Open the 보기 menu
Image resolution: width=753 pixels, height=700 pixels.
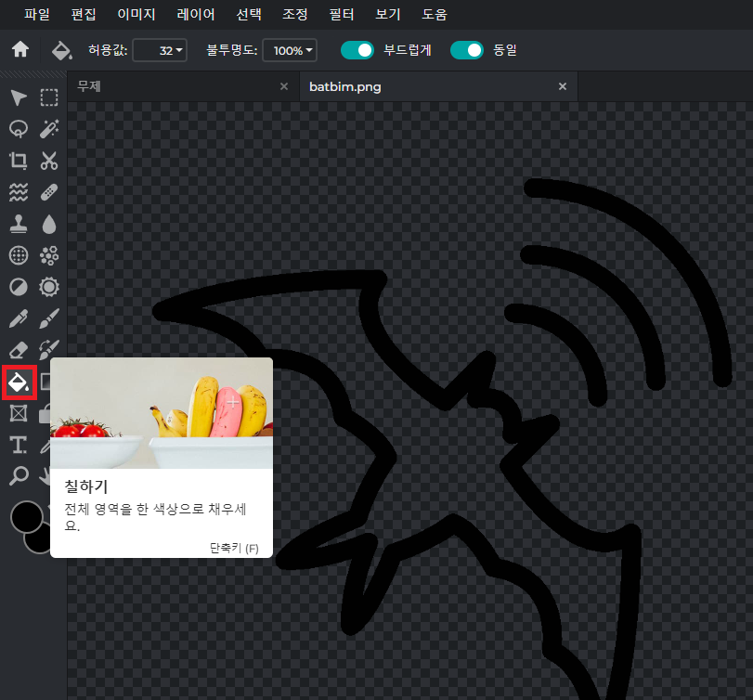tap(388, 15)
